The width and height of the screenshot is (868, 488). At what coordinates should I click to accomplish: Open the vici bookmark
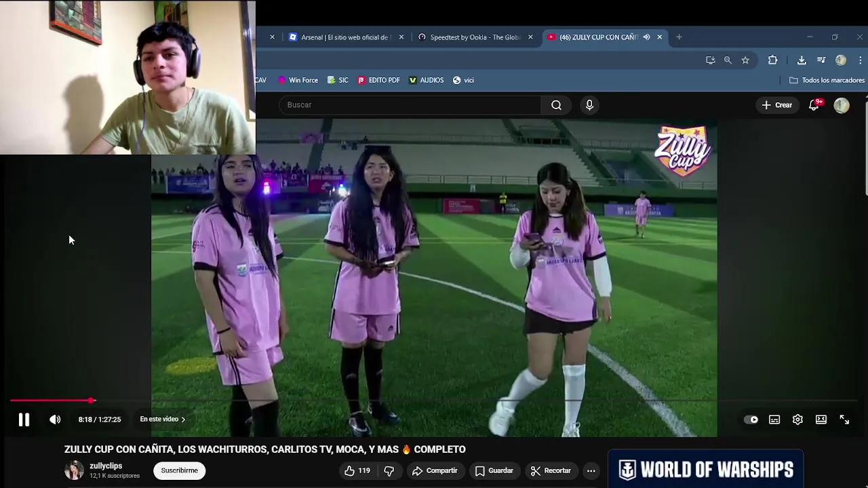click(463, 80)
